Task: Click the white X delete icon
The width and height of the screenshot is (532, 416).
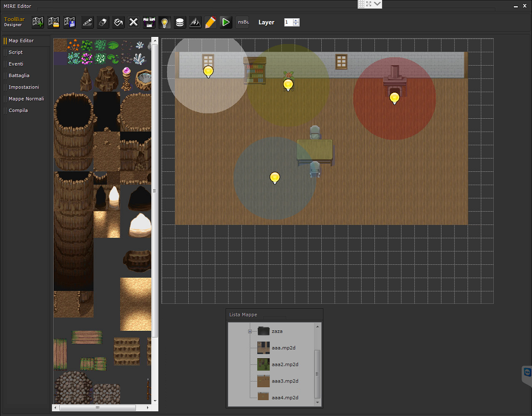Action: [134, 22]
